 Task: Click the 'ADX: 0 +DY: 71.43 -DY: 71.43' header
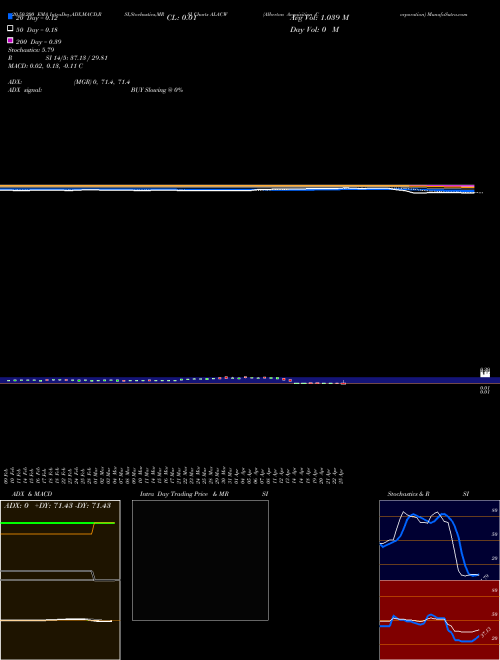(x=57, y=506)
